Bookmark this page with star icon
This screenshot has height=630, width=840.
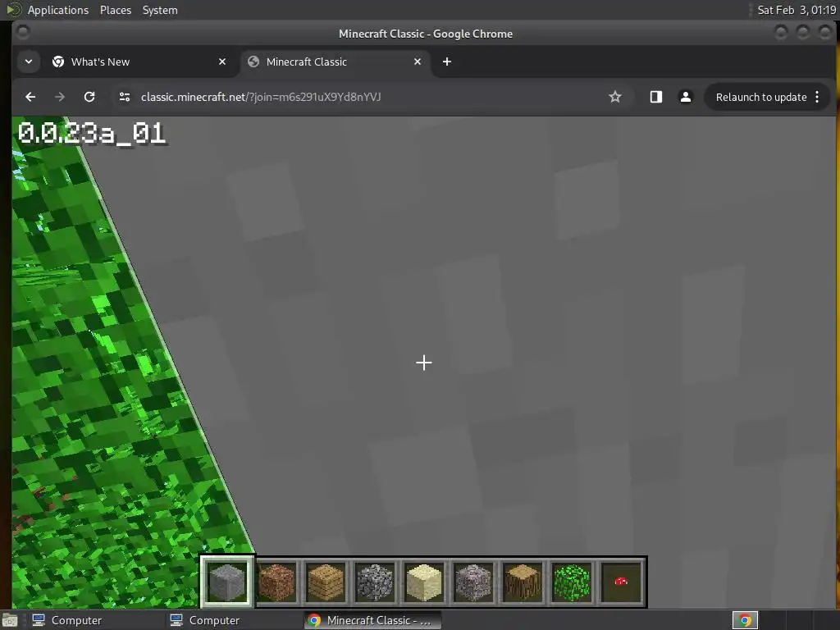pyautogui.click(x=615, y=97)
